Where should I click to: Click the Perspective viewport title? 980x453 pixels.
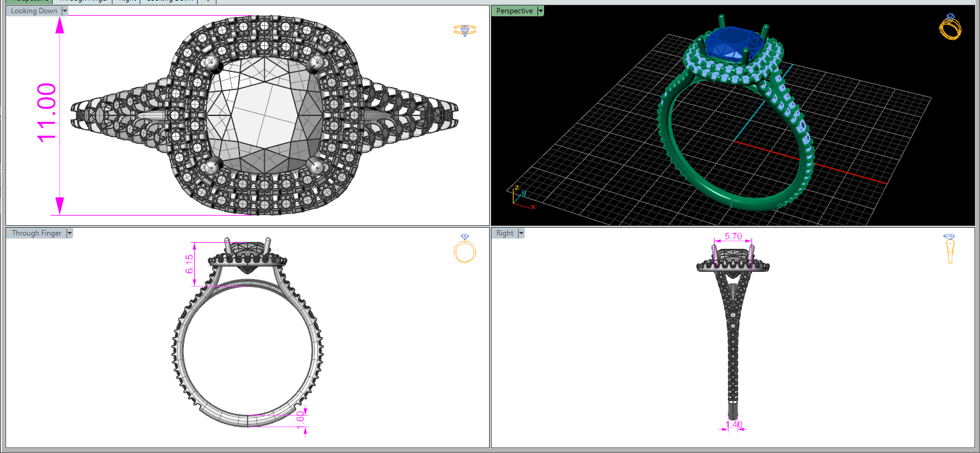(x=514, y=11)
